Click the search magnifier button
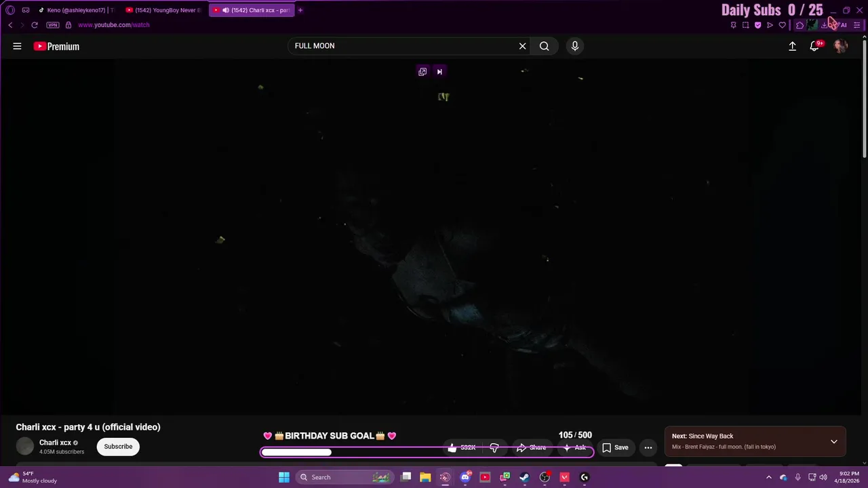 (x=544, y=46)
